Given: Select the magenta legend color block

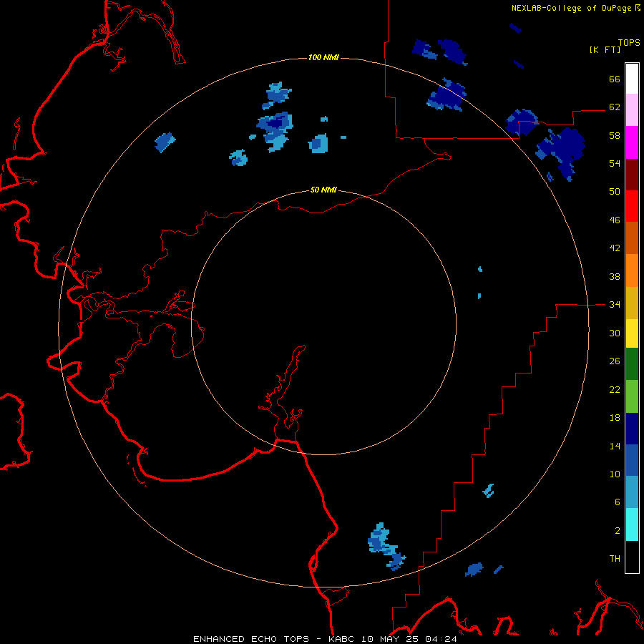Looking at the screenshot, I should (632, 142).
